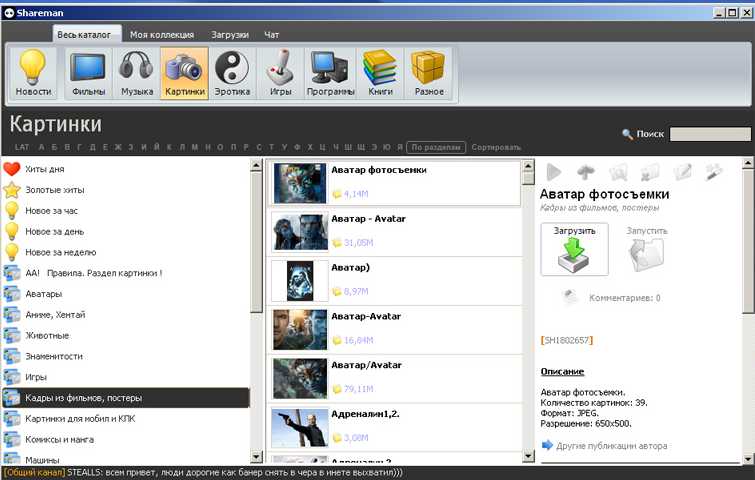Click the search magnifier icon
Image resolution: width=755 pixels, height=480 pixels.
pyautogui.click(x=627, y=134)
